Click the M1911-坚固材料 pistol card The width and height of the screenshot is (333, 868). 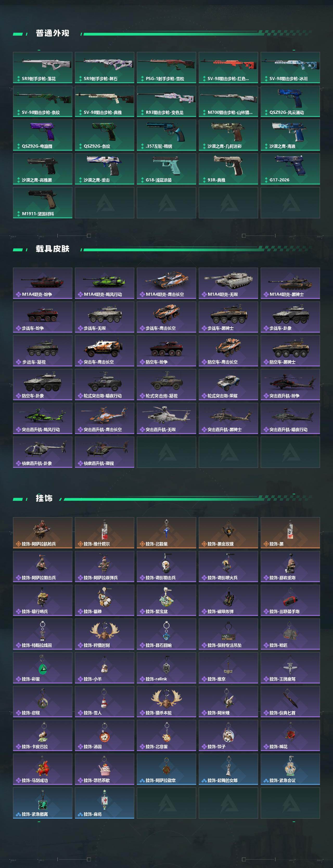(x=42, y=202)
